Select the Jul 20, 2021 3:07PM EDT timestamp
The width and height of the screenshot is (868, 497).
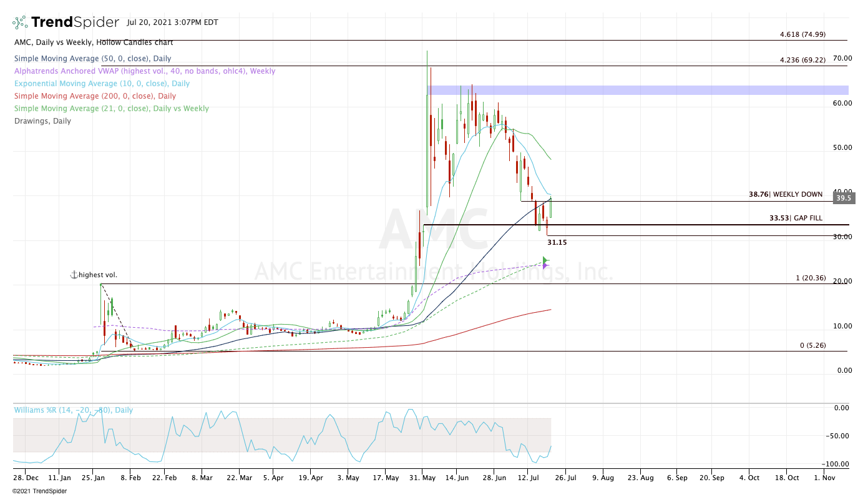173,22
